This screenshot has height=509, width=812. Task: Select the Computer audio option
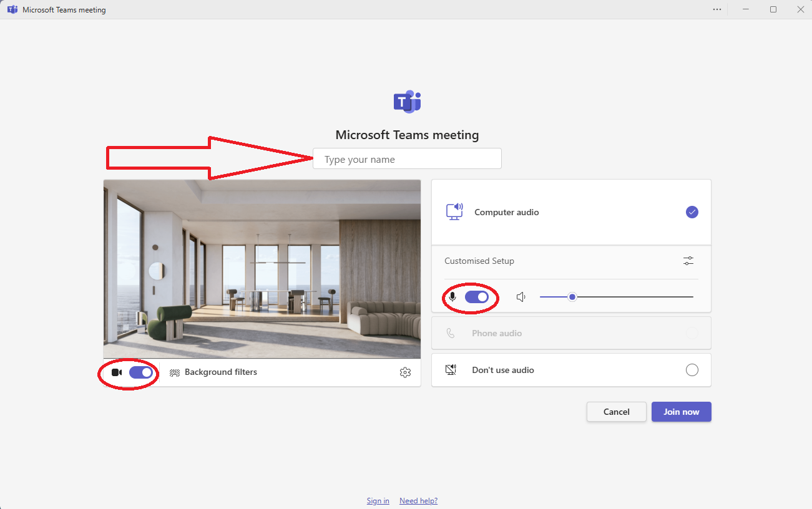click(x=571, y=212)
